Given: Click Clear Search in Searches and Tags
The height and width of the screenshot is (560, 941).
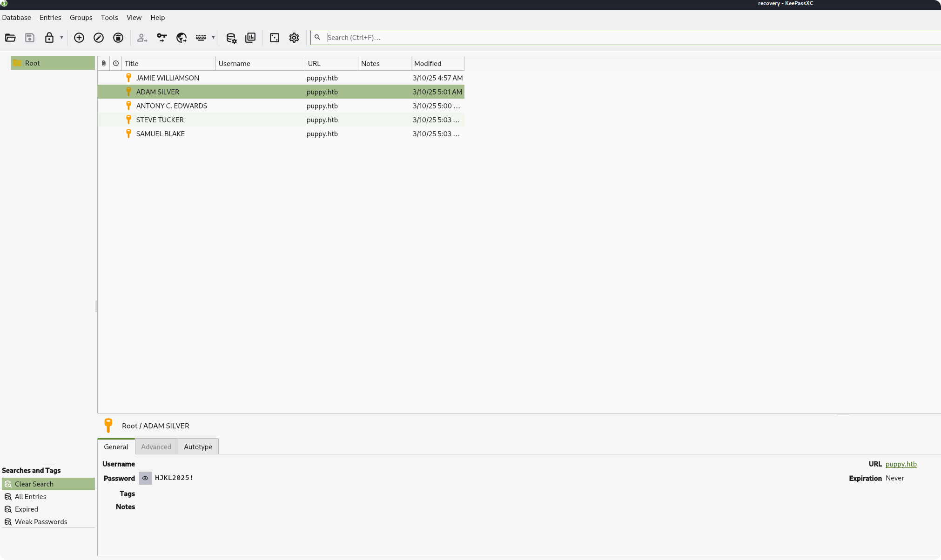Looking at the screenshot, I should [x=48, y=484].
